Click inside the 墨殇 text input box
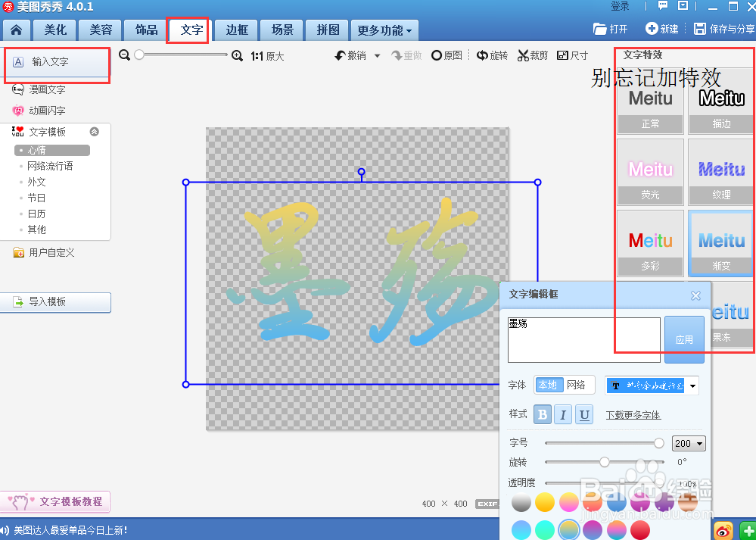The width and height of the screenshot is (756, 540). click(x=584, y=340)
